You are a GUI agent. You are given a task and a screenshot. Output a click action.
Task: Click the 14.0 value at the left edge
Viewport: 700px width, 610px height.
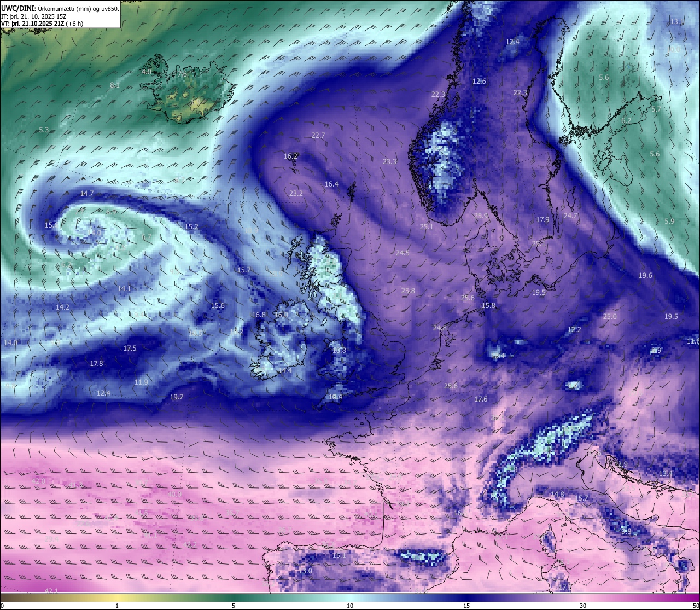10,343
